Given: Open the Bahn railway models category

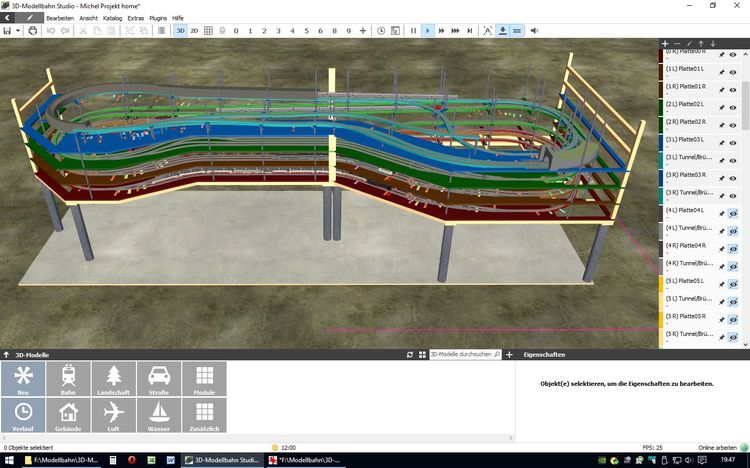Looking at the screenshot, I should point(68,380).
